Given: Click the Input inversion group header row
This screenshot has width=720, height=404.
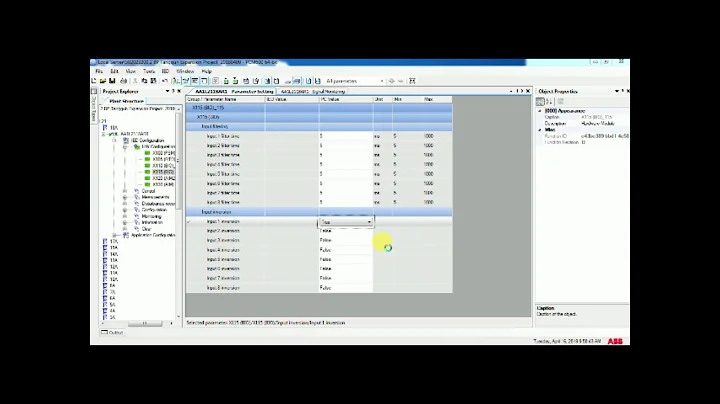Looking at the screenshot, I should click(319, 212).
